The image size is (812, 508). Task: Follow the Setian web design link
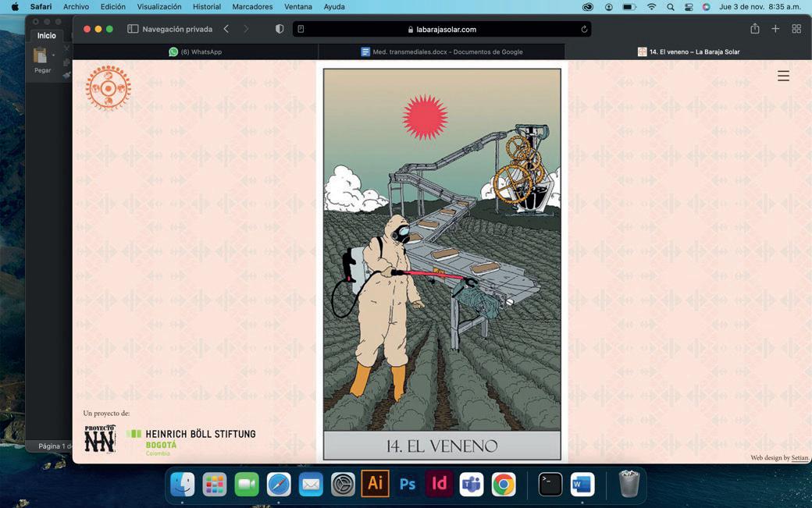800,458
